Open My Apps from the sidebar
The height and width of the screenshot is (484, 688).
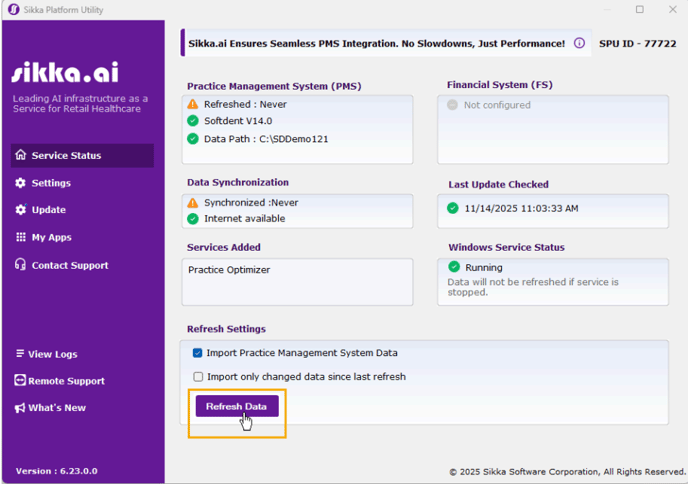coord(51,238)
